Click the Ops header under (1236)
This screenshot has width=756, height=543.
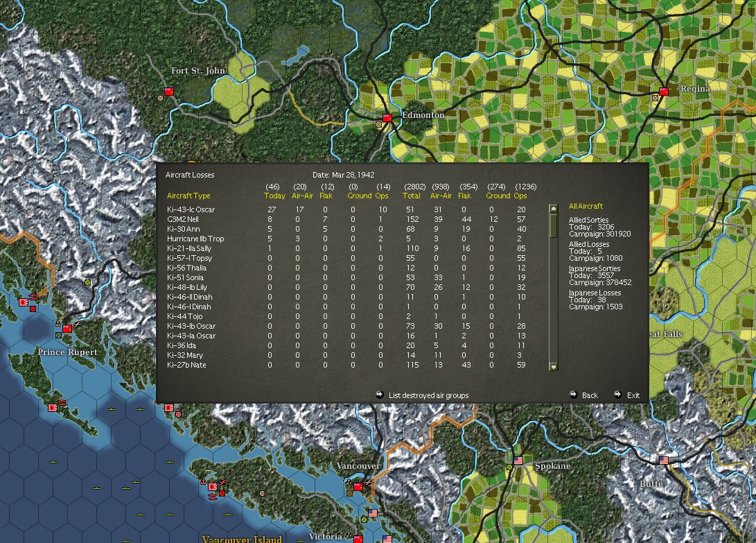(520, 196)
